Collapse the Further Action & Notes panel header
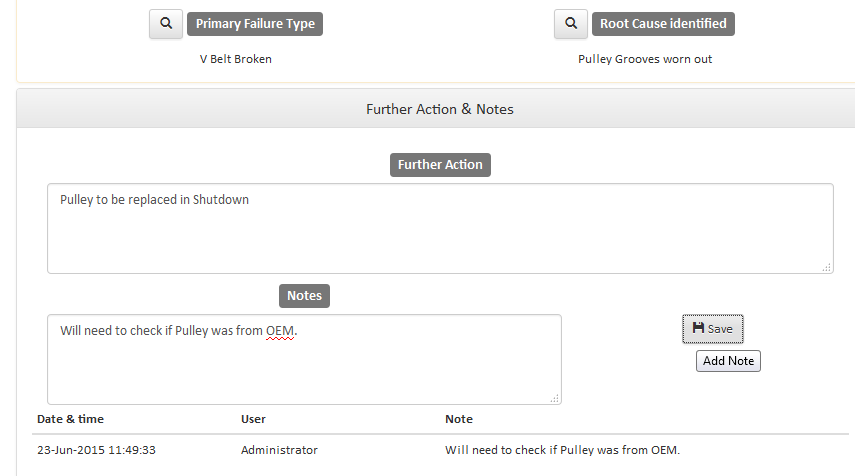Image resolution: width=855 pixels, height=476 pixels. click(x=439, y=108)
